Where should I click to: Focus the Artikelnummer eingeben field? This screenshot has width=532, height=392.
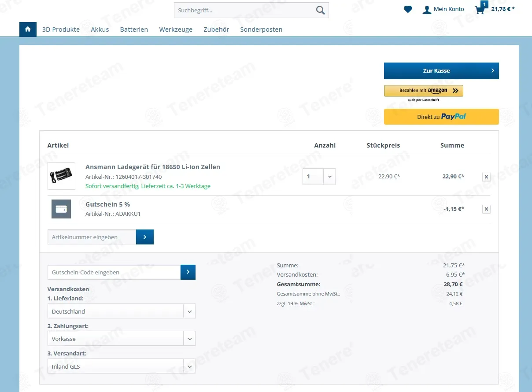click(x=92, y=237)
